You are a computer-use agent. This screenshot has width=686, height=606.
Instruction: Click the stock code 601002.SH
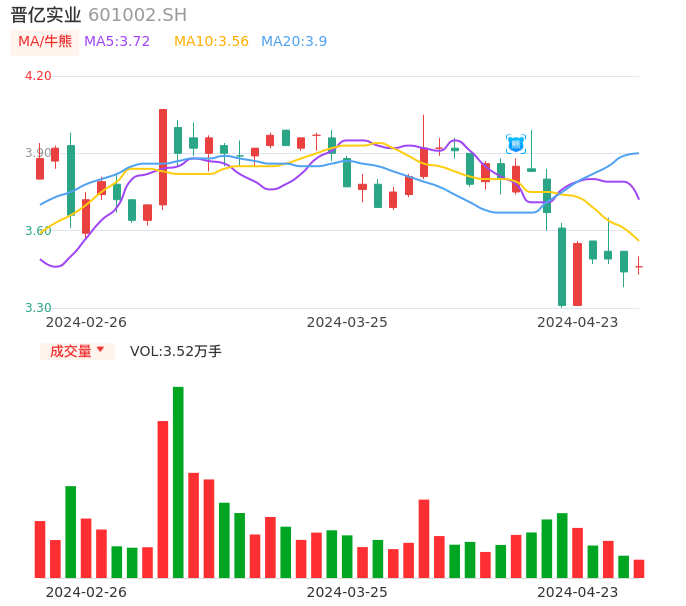pyautogui.click(x=137, y=15)
